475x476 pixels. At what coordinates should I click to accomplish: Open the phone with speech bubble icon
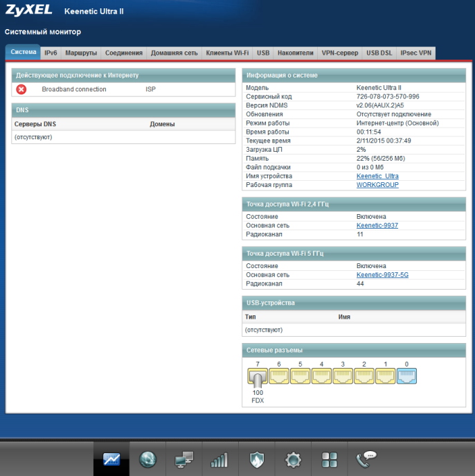[x=366, y=459]
